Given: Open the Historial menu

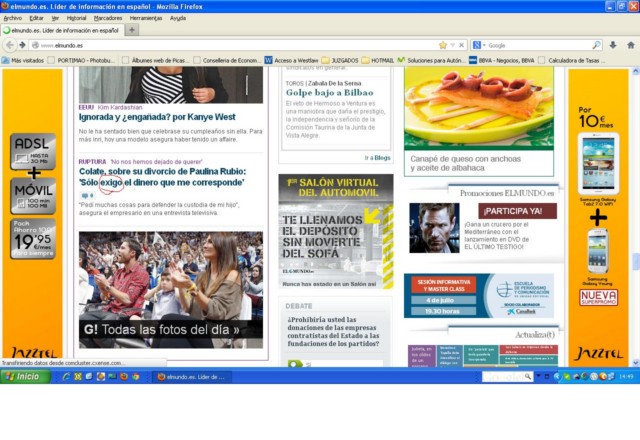Looking at the screenshot, I should [76, 18].
